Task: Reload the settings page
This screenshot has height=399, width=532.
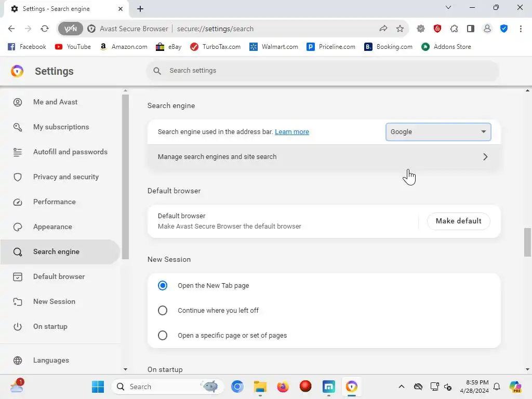Action: [45, 29]
